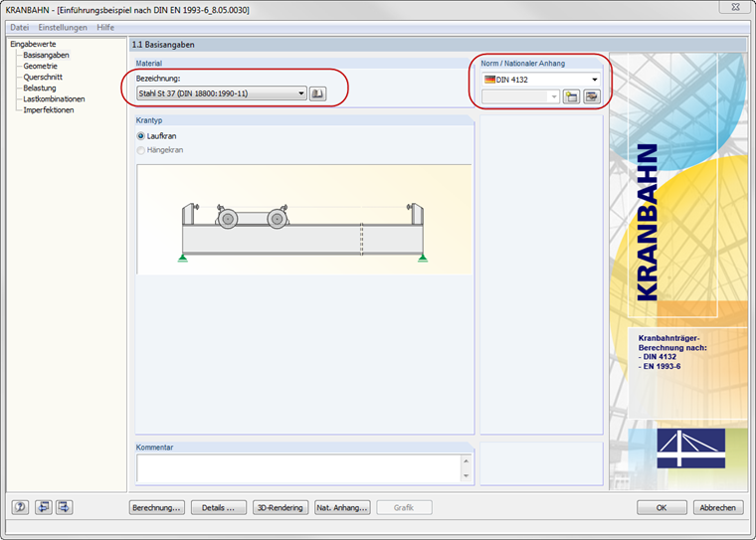This screenshot has height=540, width=756.
Task: Click the 'Norm / Nationaler Anhang' label
Action: [x=522, y=64]
